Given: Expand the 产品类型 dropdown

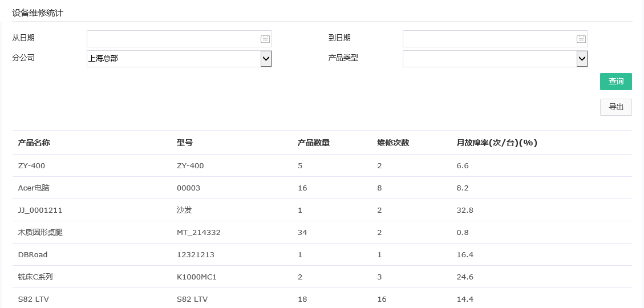Looking at the screenshot, I should [582, 58].
